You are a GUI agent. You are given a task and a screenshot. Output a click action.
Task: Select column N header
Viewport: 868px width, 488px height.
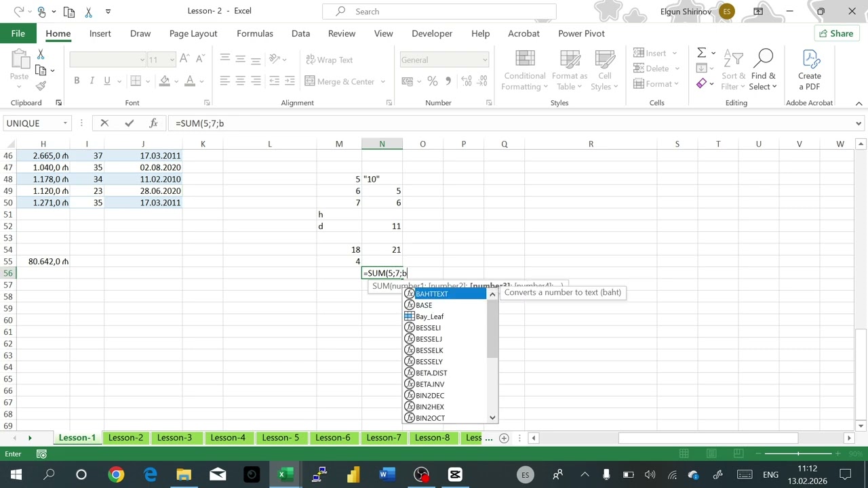pyautogui.click(x=382, y=144)
